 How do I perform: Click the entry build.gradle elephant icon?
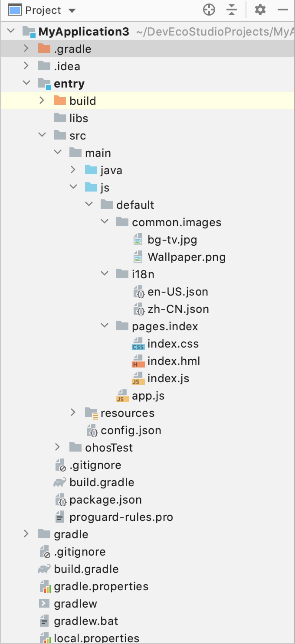point(60,482)
